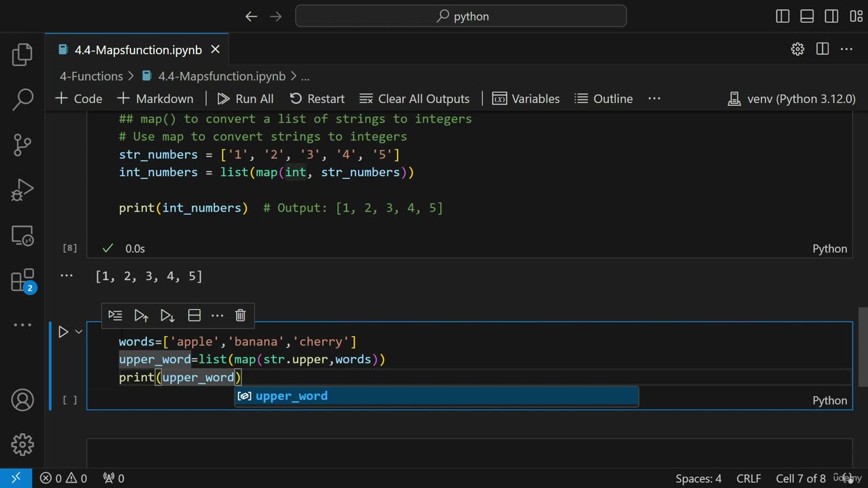Click the 4.4-Mapsfunction.ipynb breadcrumb item
868x488 pixels.
click(x=215, y=77)
